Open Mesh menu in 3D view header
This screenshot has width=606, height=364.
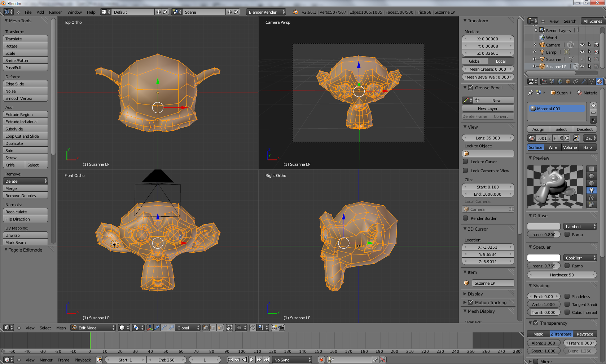(61, 328)
